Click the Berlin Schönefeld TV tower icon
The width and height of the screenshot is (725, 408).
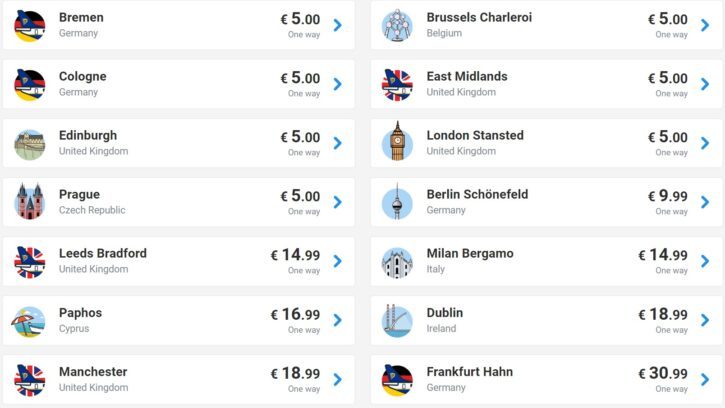click(x=397, y=202)
